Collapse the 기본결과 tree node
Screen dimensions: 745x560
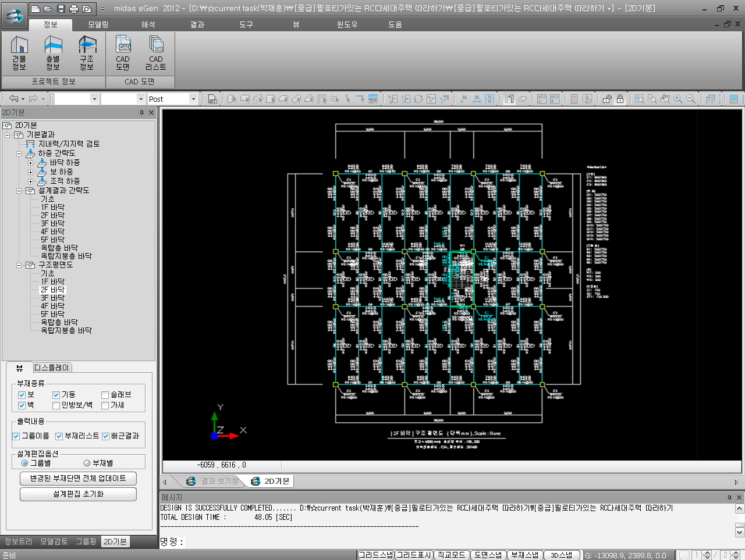coord(7,135)
